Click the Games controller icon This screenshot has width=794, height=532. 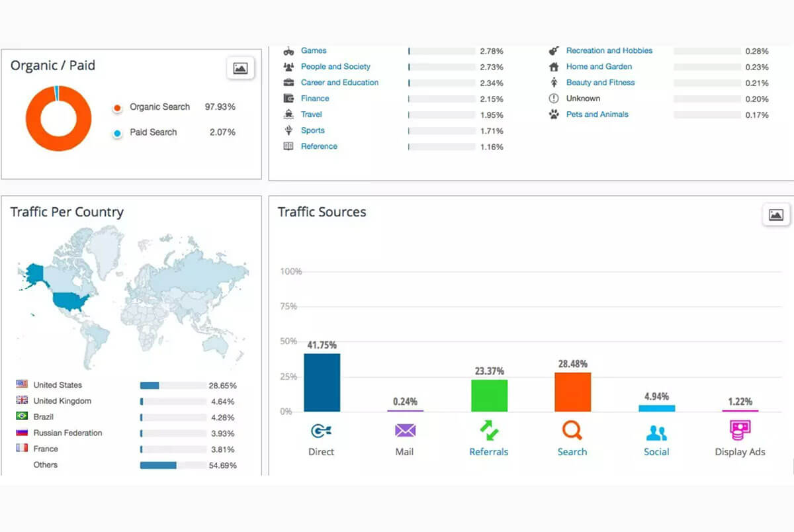pyautogui.click(x=288, y=50)
